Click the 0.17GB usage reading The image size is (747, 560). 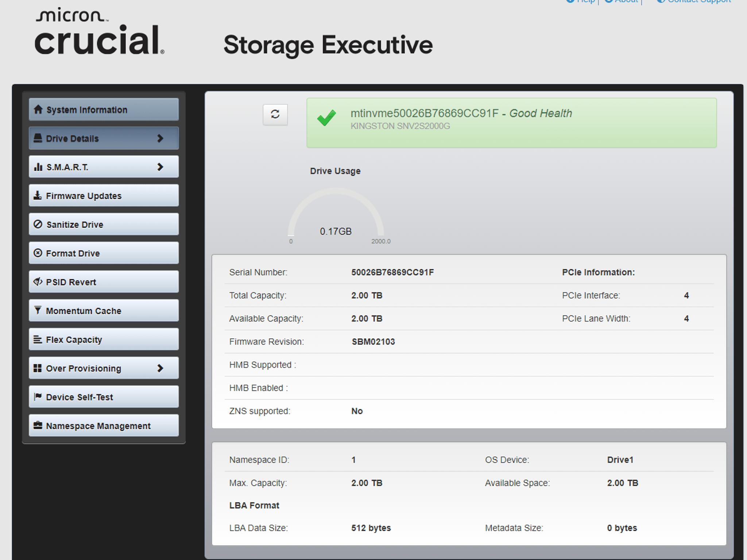pyautogui.click(x=336, y=232)
